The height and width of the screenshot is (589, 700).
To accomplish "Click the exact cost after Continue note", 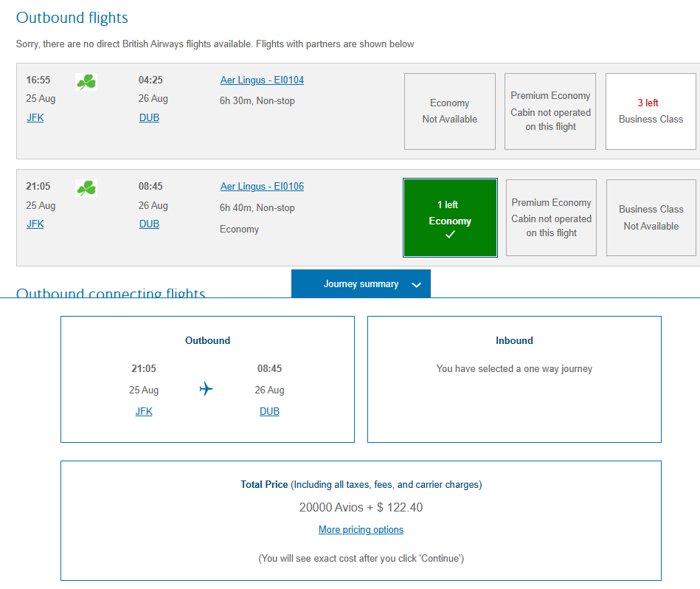I will tap(361, 558).
